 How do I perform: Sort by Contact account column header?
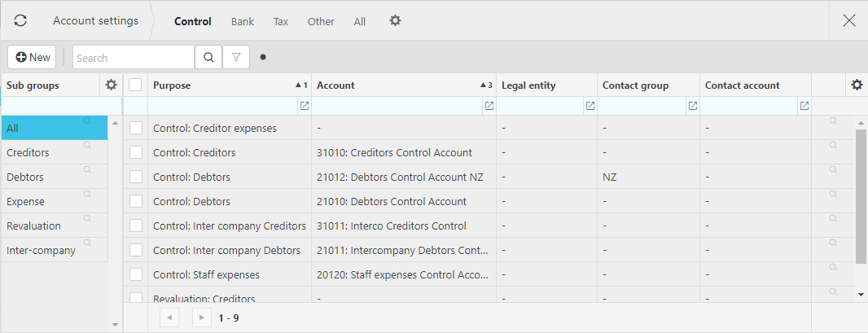pyautogui.click(x=756, y=85)
